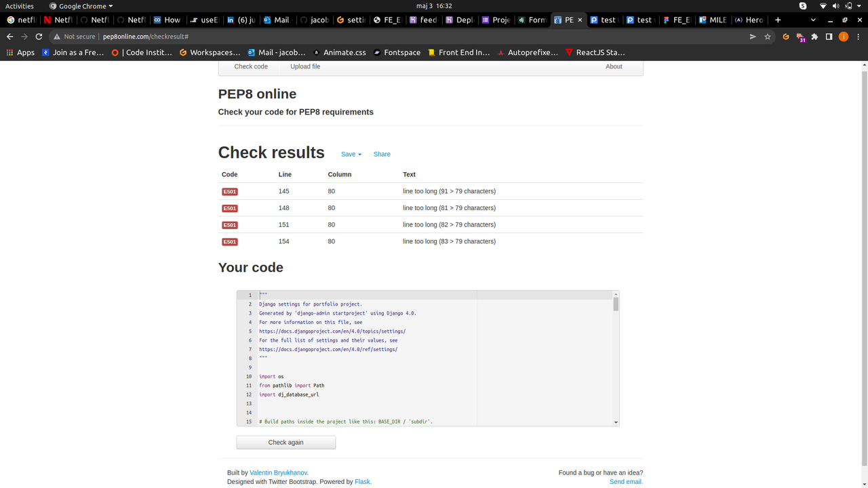Open the Grammarly extension icon
This screenshot has height=488, width=868.
[785, 37]
